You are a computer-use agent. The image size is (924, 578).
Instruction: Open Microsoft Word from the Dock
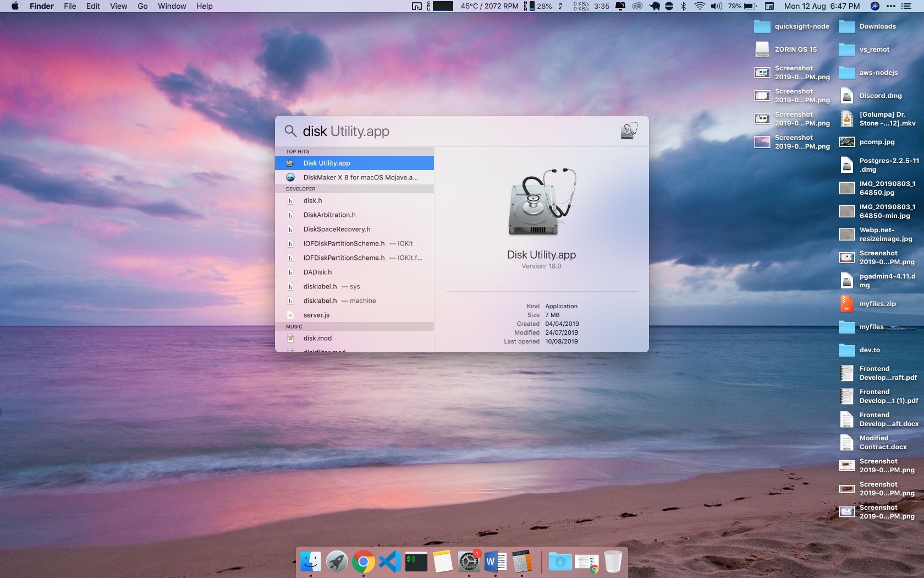click(496, 562)
